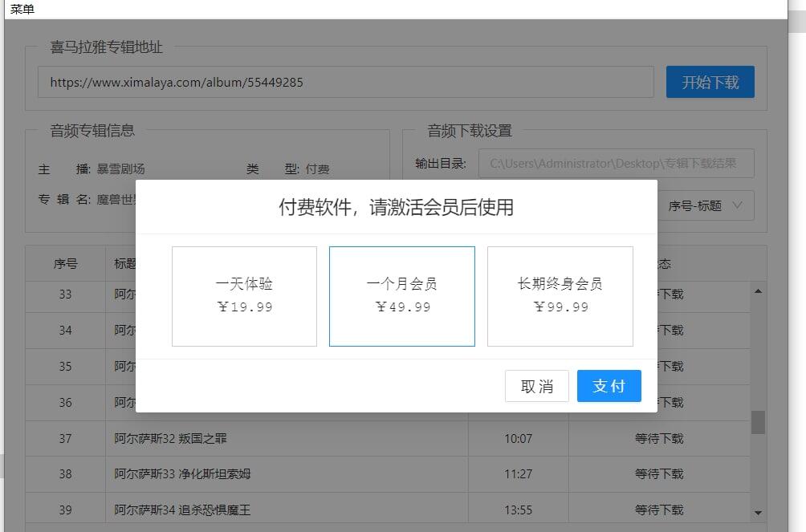806x532 pixels.
Task: Open the 菜单 menu
Action: coord(22,10)
